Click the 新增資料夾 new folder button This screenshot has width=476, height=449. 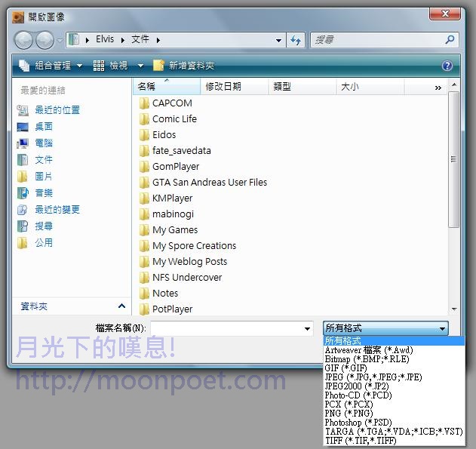coord(184,66)
